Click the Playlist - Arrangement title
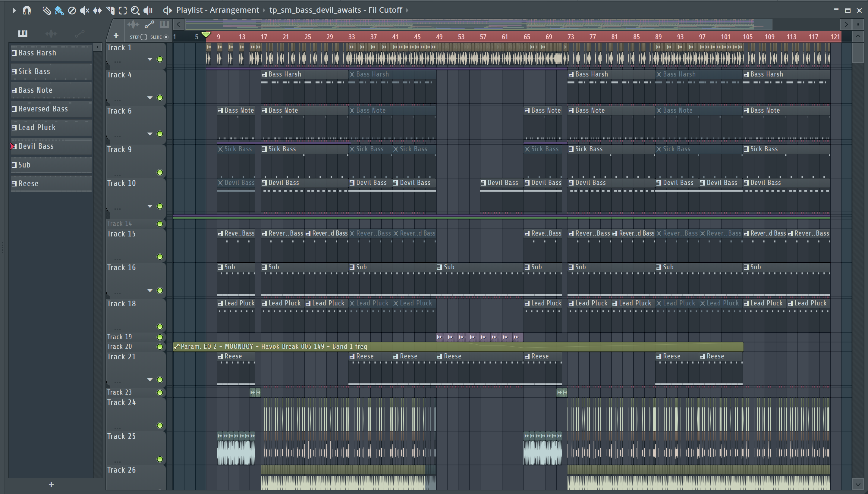 (x=217, y=10)
